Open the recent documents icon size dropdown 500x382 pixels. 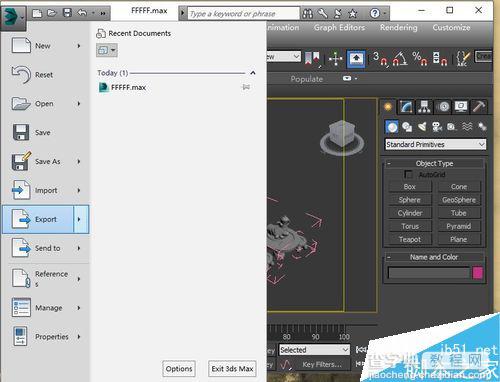(107, 50)
